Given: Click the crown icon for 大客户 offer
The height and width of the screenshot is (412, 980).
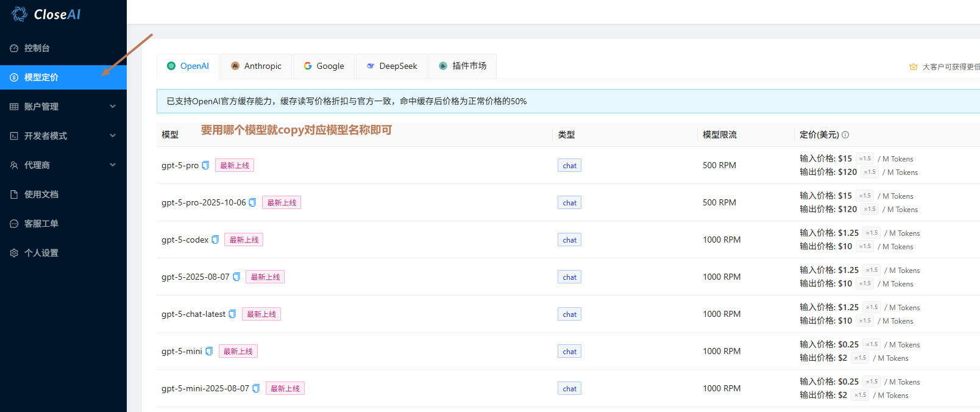Looking at the screenshot, I should (x=914, y=67).
